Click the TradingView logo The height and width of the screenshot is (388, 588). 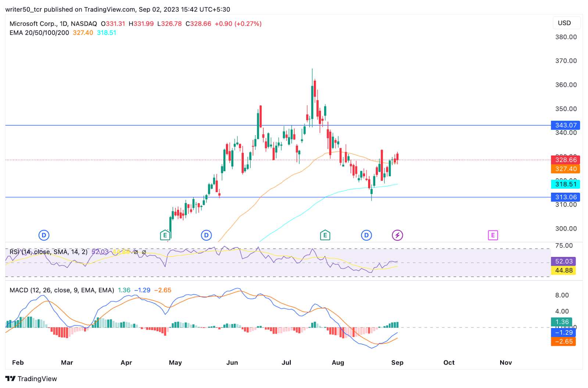click(31, 378)
